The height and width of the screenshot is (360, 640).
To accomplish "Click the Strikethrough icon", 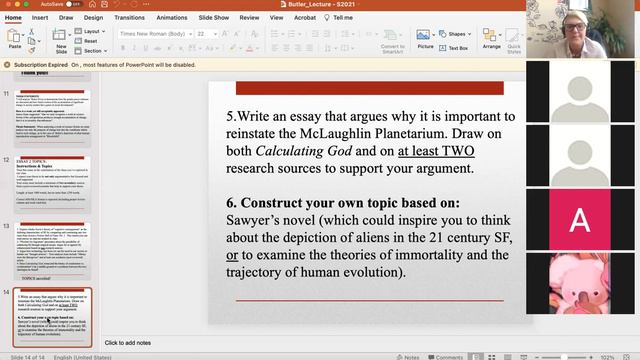I will 158,48.
